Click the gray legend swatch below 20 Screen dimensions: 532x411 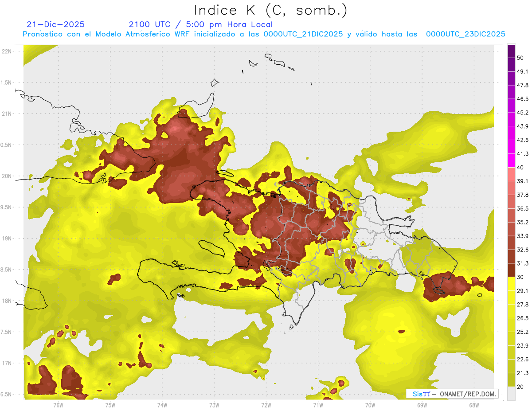point(511,394)
